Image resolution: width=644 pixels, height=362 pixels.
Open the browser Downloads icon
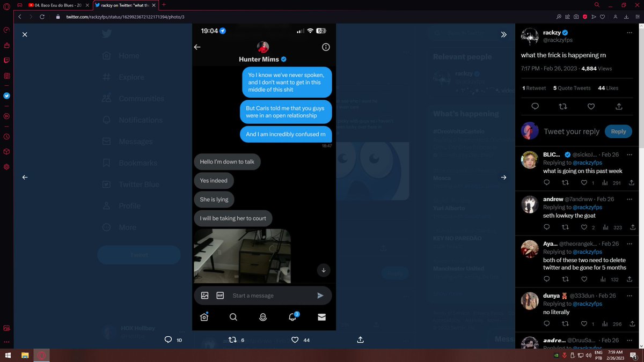pyautogui.click(x=626, y=17)
